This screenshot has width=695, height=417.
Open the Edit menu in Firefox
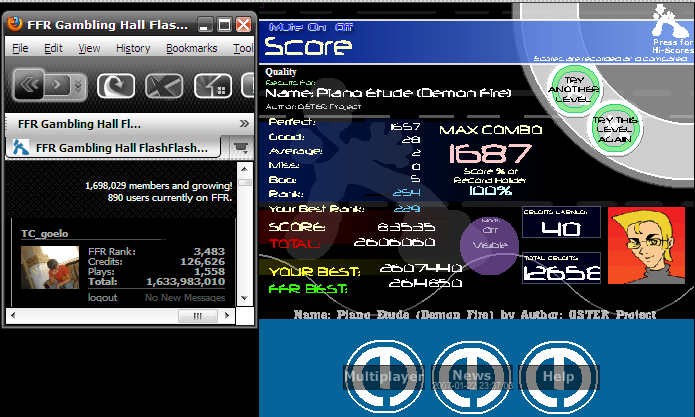coord(53,48)
